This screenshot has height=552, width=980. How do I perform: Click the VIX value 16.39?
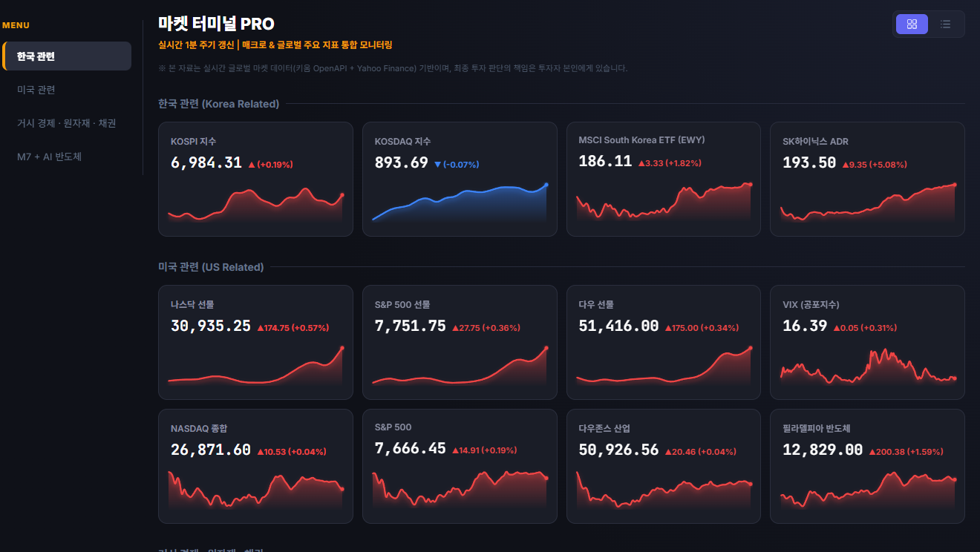[805, 326]
